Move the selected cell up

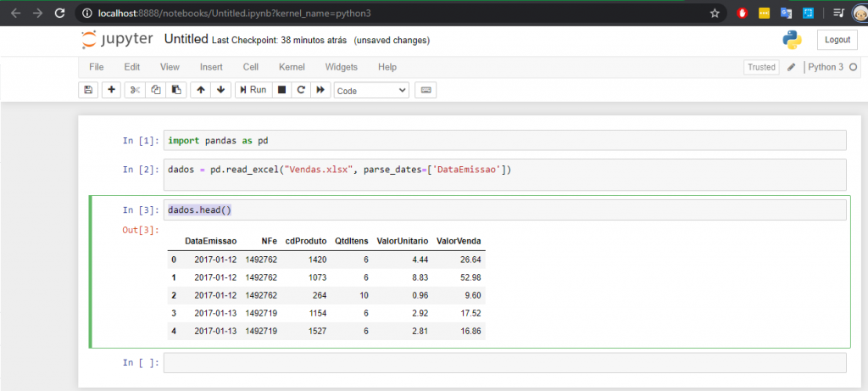tap(201, 90)
